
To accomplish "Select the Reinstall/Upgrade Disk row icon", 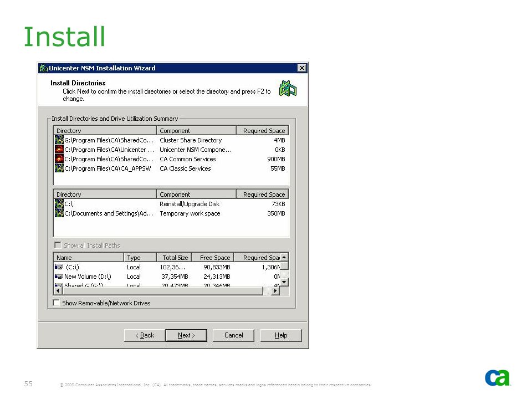I will 59,203.
